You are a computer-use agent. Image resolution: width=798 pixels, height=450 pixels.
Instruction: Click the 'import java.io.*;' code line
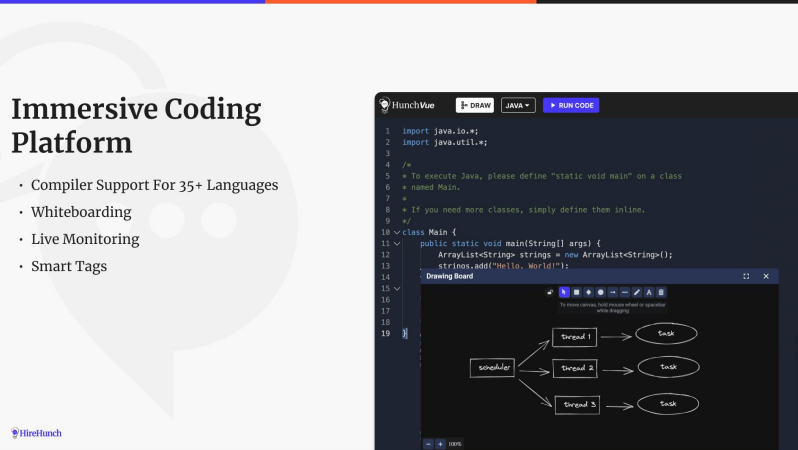[x=440, y=131]
